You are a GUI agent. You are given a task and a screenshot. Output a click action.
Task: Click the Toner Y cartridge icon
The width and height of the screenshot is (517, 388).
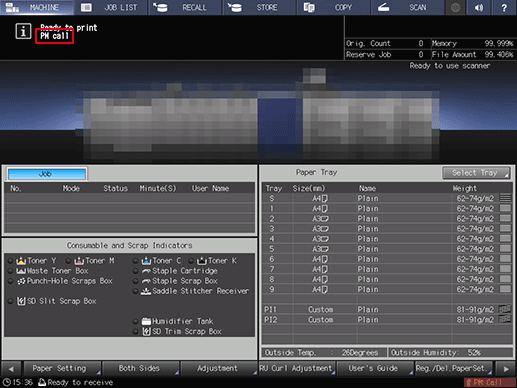pyautogui.click(x=21, y=261)
